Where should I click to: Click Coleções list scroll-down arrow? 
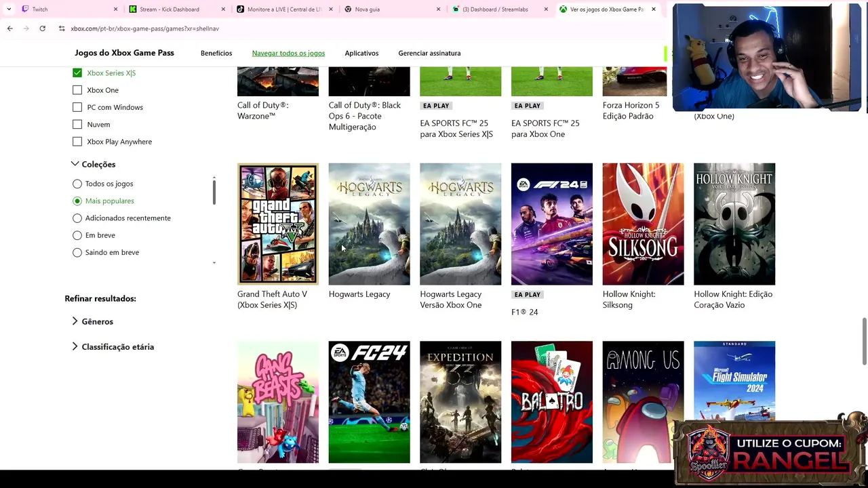pos(214,263)
